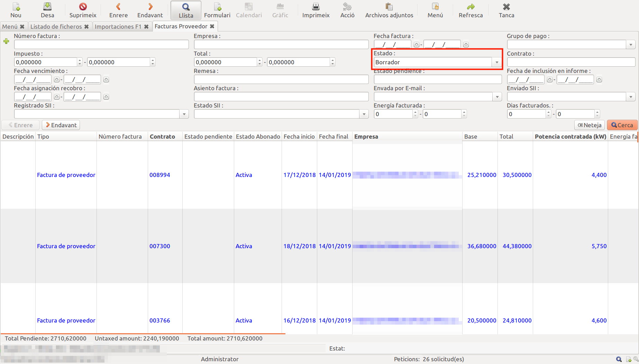Screen dimensions: 639x364
Task: Switch to Llista view in the toolbar
Action: pos(186,10)
